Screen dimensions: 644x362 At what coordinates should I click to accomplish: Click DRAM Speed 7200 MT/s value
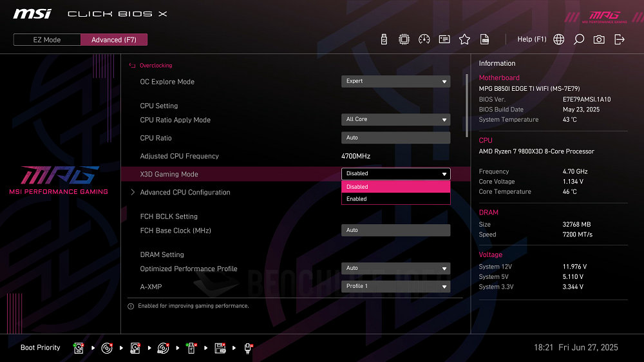pos(578,234)
